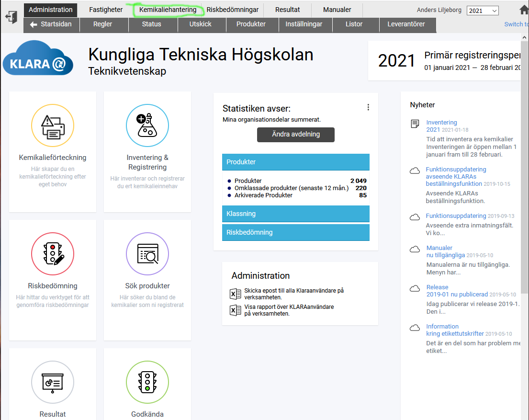The width and height of the screenshot is (529, 420).
Task: Open the Riskbedömning traffic light pencil icon
Action: click(x=53, y=254)
